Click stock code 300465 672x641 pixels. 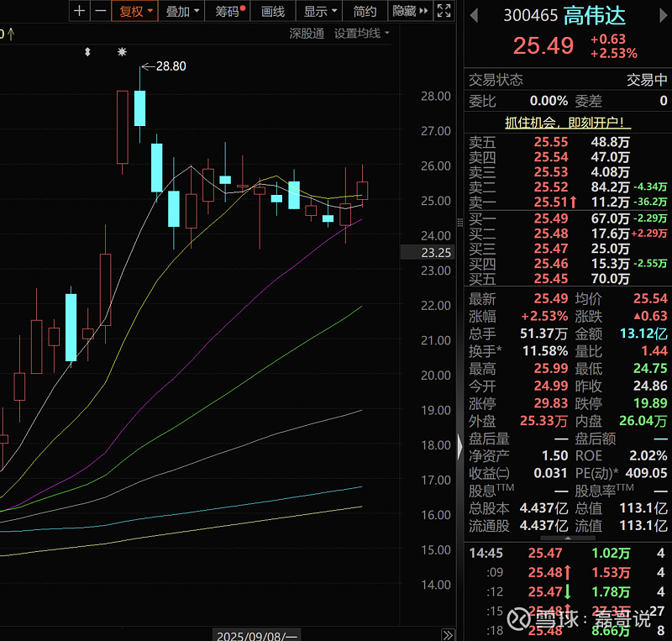coord(530,16)
